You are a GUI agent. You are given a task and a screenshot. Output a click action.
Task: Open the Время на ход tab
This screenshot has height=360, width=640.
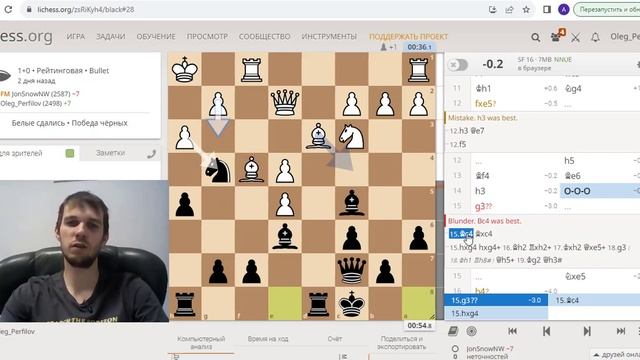[268, 339]
